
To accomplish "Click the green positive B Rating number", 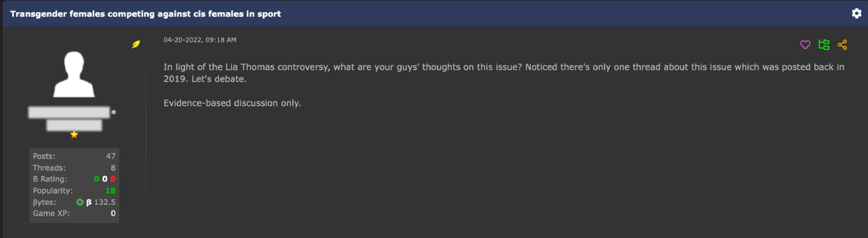I will (97, 179).
